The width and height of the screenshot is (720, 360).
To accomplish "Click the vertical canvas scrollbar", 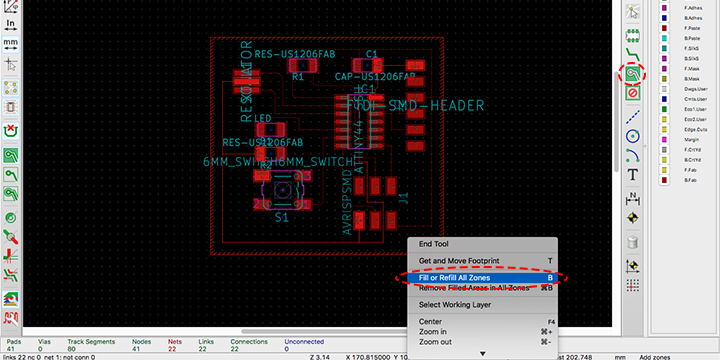I will pyautogui.click(x=617, y=122).
